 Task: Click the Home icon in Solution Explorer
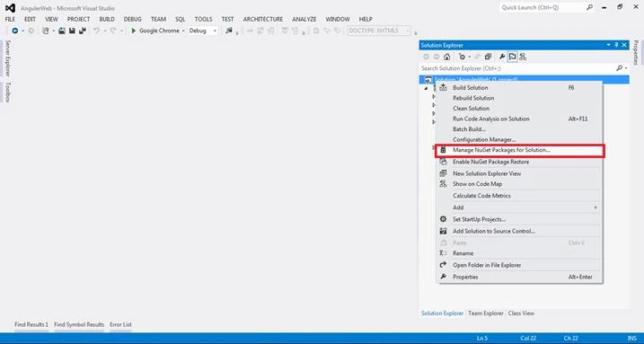pyautogui.click(x=447, y=57)
